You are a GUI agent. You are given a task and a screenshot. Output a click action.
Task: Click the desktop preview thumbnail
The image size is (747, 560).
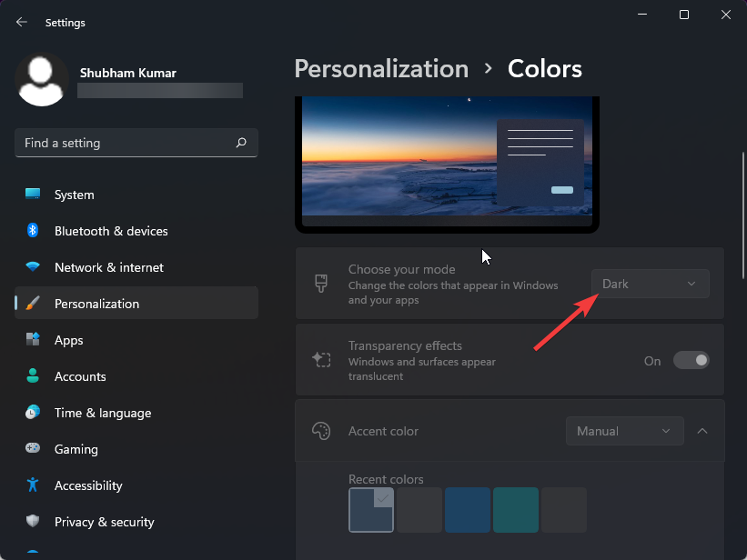tap(447, 165)
